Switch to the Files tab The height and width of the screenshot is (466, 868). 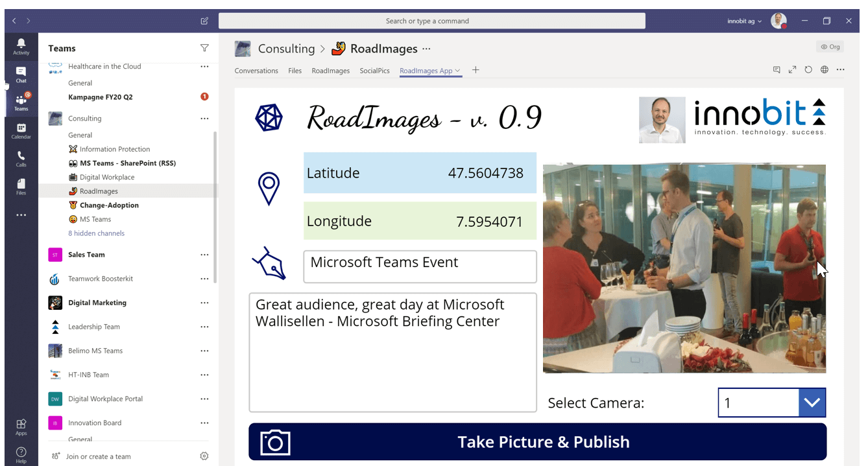(x=295, y=71)
